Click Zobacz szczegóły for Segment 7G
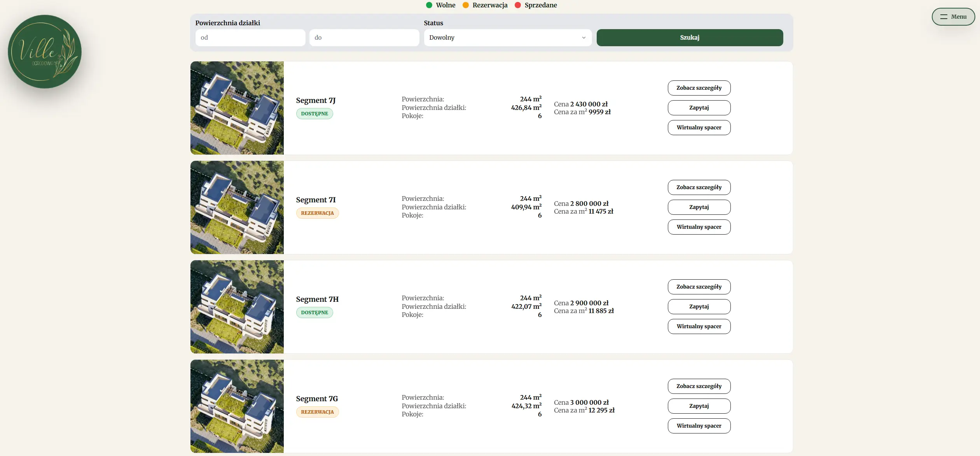This screenshot has height=456, width=980. tap(699, 386)
